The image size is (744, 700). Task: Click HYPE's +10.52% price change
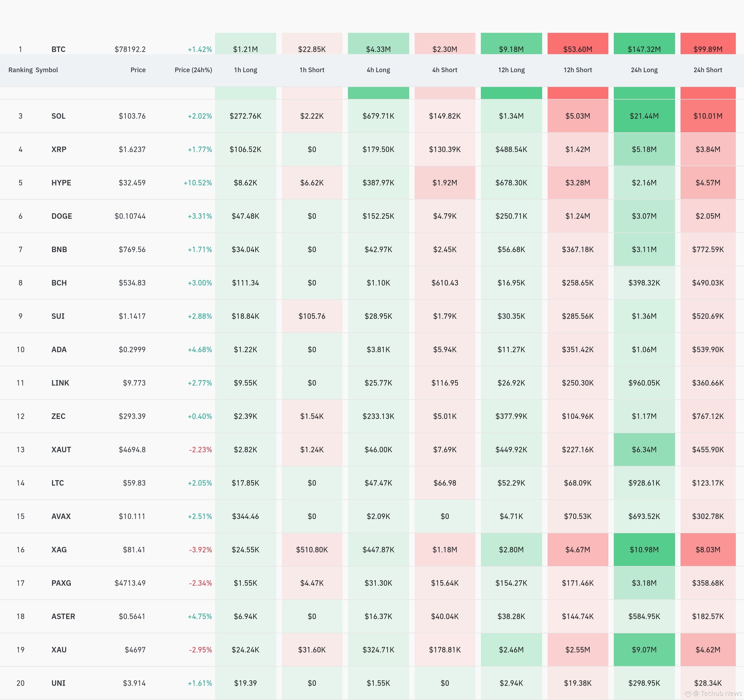[x=197, y=183]
